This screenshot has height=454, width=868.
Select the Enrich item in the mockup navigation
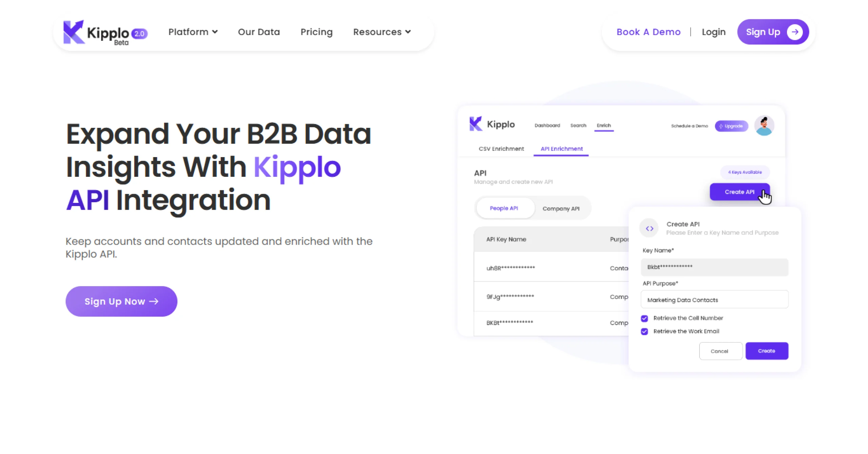(604, 125)
